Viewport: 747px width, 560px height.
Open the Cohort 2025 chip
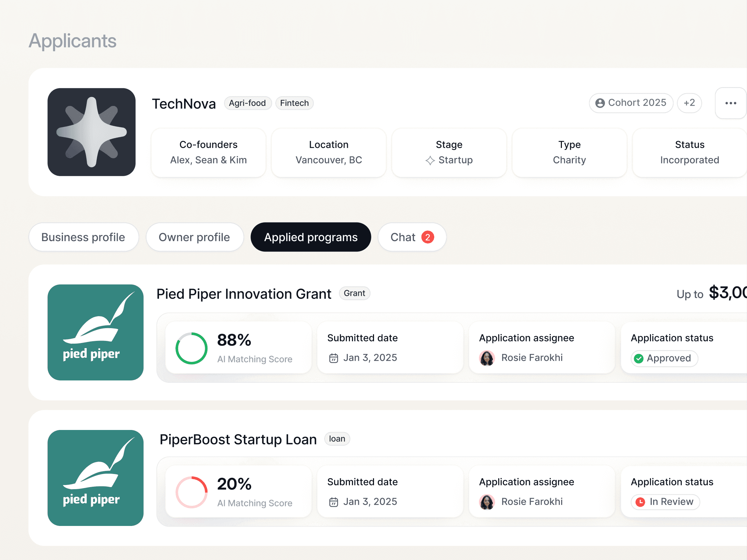coord(631,103)
